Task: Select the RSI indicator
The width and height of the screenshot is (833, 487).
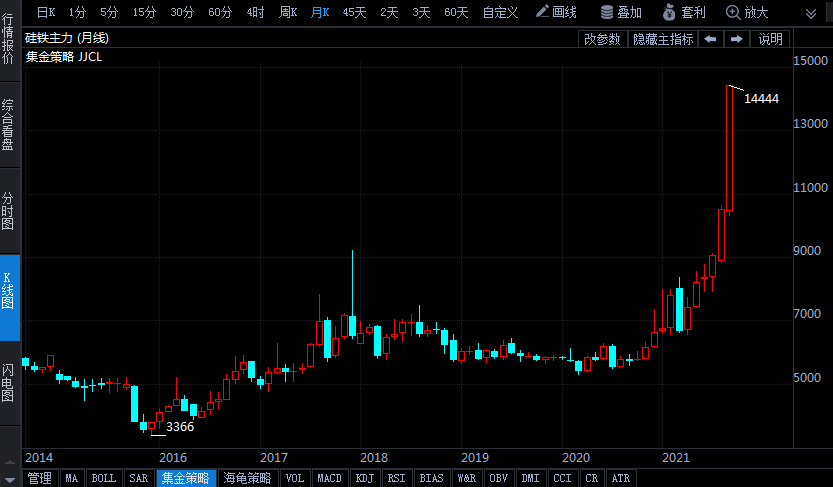Action: point(396,478)
